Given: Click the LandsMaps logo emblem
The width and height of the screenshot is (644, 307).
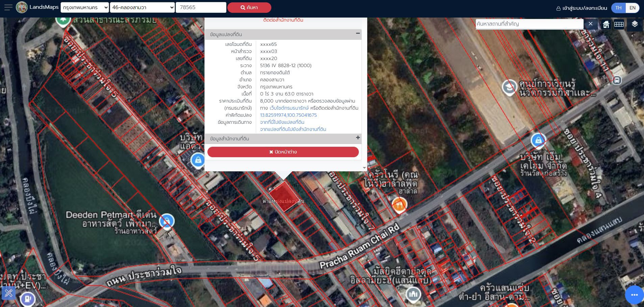Looking at the screenshot, I should point(22,7).
